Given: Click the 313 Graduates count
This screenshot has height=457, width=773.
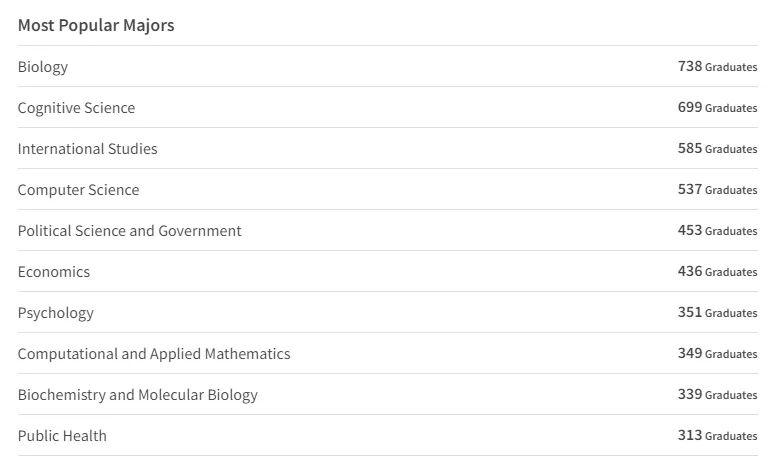Looking at the screenshot, I should [x=717, y=436].
